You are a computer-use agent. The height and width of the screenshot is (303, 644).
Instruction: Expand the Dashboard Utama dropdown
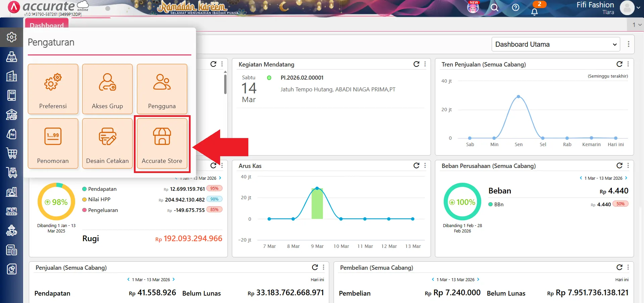[555, 44]
